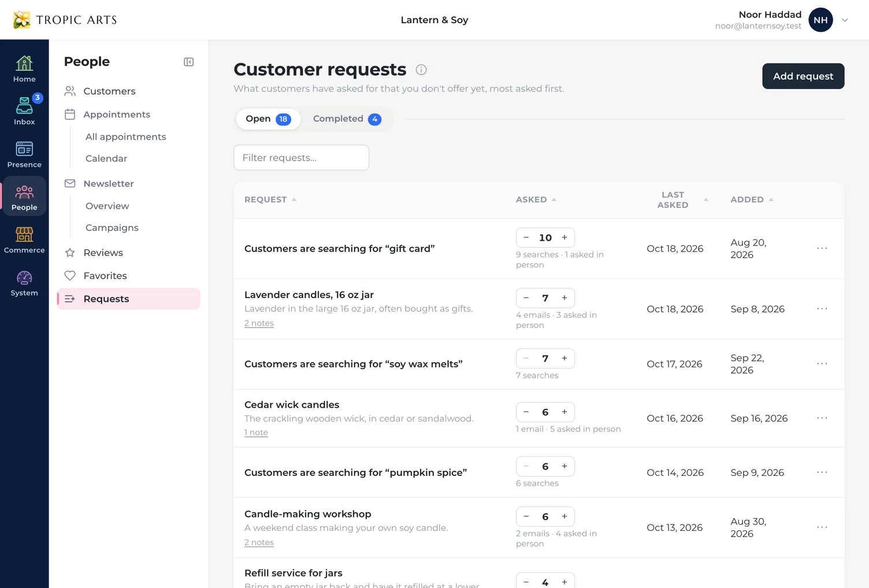This screenshot has width=869, height=588.
Task: Open Favorites in People menu
Action: (129, 276)
